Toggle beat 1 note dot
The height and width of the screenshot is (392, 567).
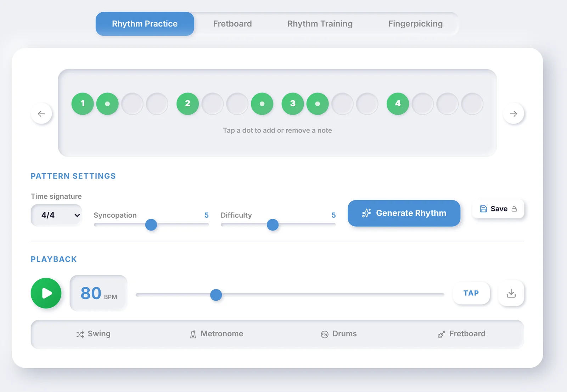(83, 104)
